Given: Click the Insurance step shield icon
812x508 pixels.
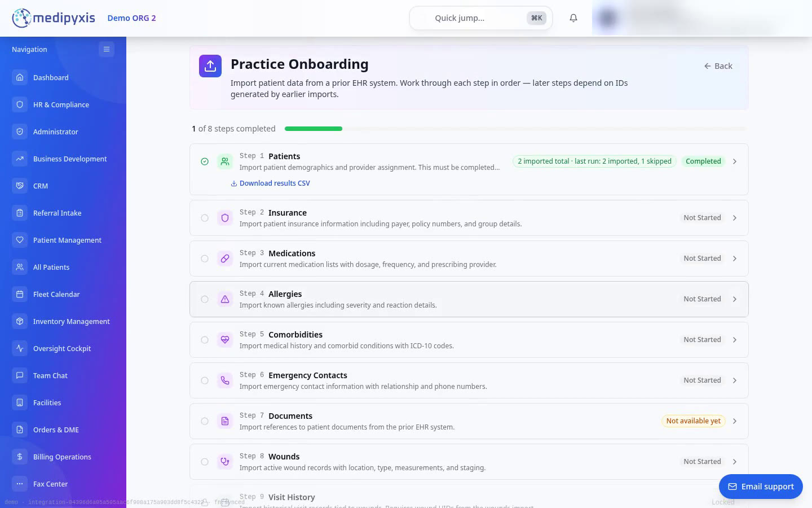Looking at the screenshot, I should click(x=225, y=218).
